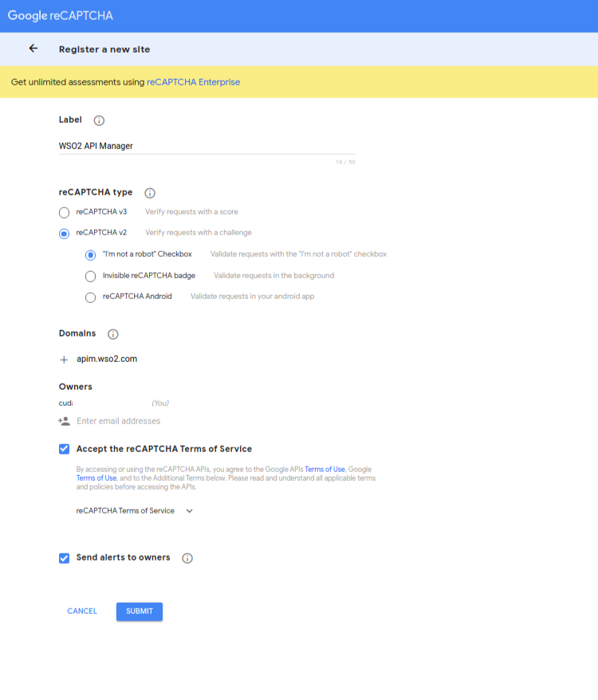Click the Enter email addresses field
This screenshot has width=598, height=700.
(x=118, y=421)
